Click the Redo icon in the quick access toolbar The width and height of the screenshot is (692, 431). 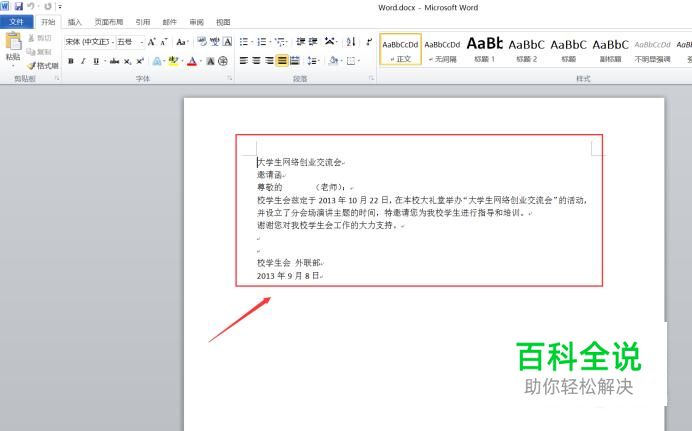click(48, 7)
